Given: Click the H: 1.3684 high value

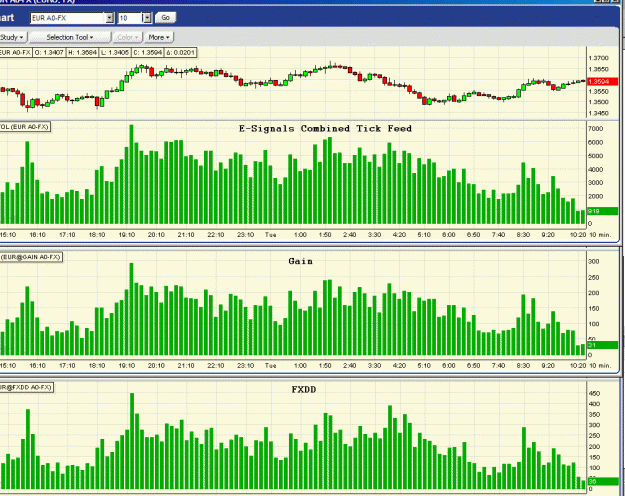Looking at the screenshot, I should point(82,52).
